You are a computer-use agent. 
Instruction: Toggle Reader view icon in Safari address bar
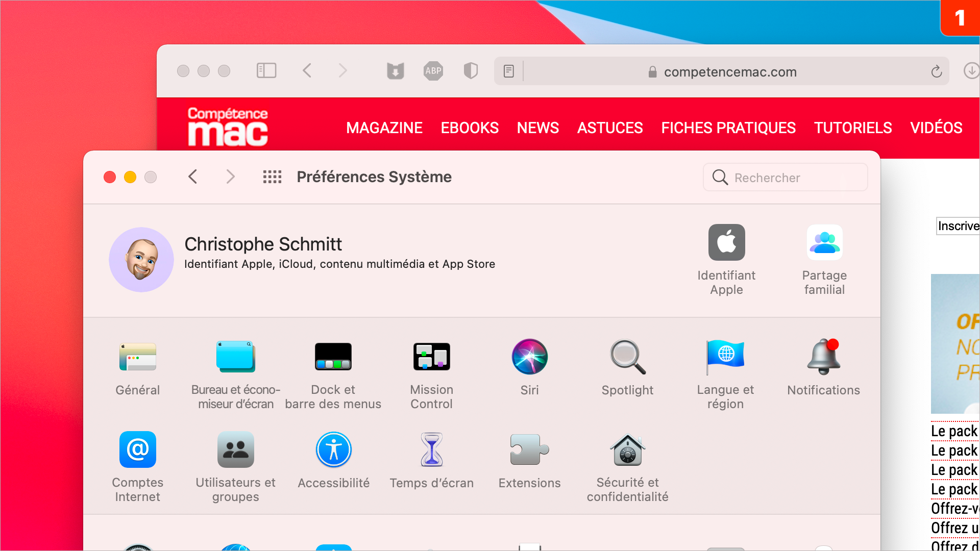click(x=508, y=71)
